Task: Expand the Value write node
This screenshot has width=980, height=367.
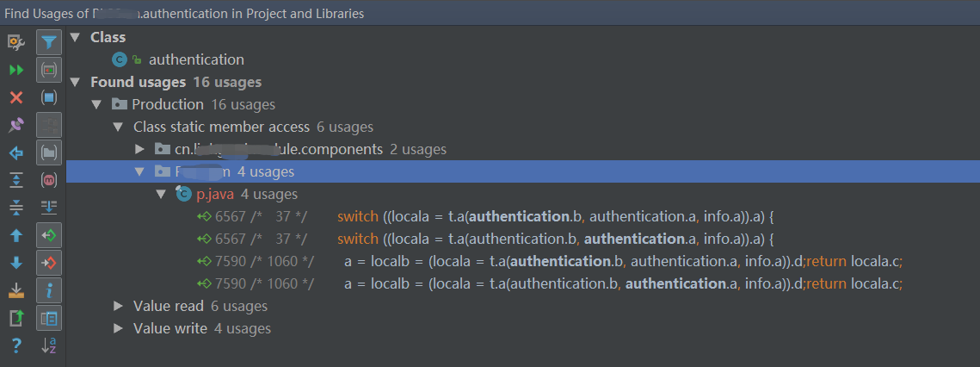Action: (119, 328)
